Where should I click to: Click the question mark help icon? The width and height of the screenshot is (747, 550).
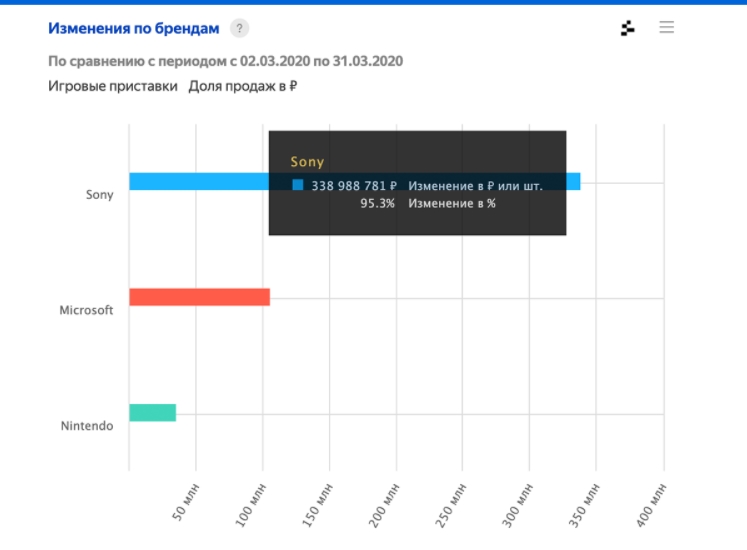pos(239,28)
